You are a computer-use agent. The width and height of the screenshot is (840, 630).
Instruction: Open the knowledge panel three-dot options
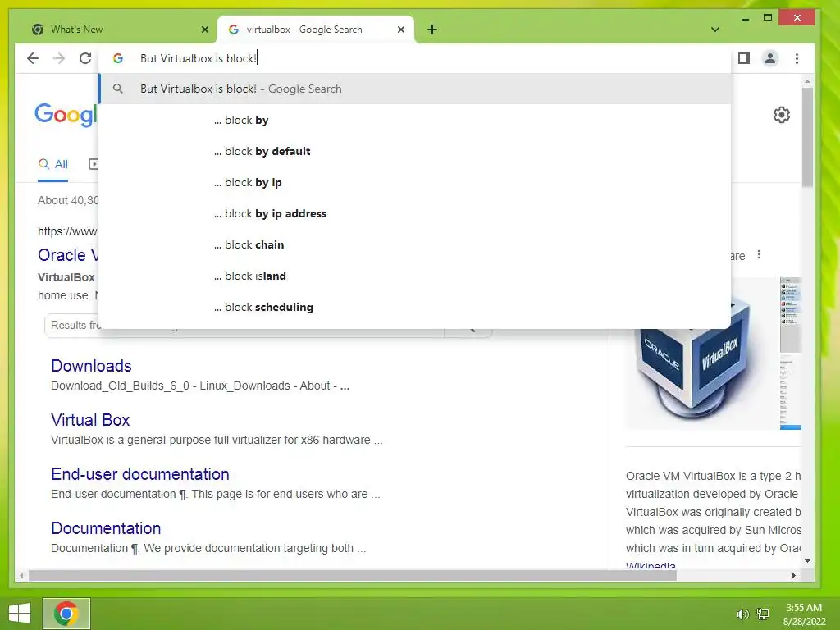point(759,254)
